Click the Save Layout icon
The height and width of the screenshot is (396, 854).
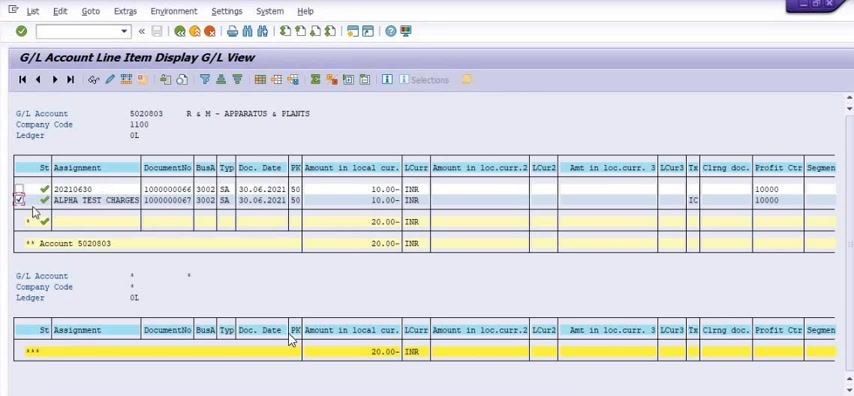293,80
